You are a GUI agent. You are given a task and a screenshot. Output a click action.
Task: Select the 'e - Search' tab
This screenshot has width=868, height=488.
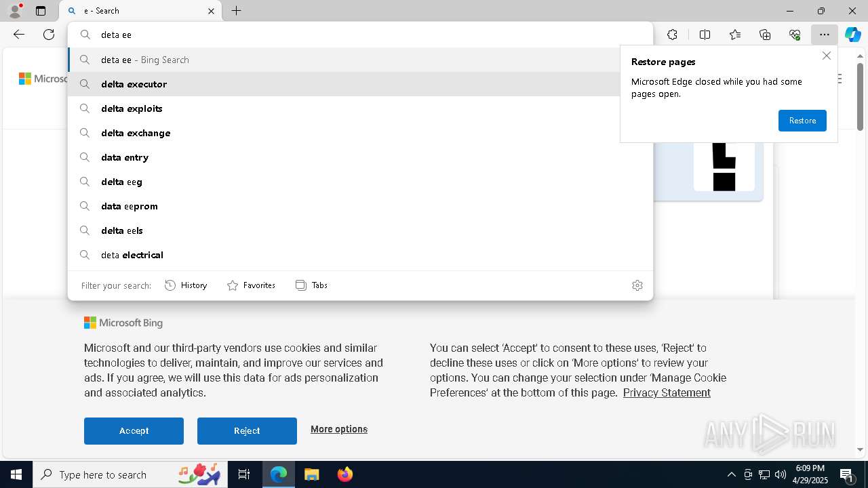pos(141,11)
